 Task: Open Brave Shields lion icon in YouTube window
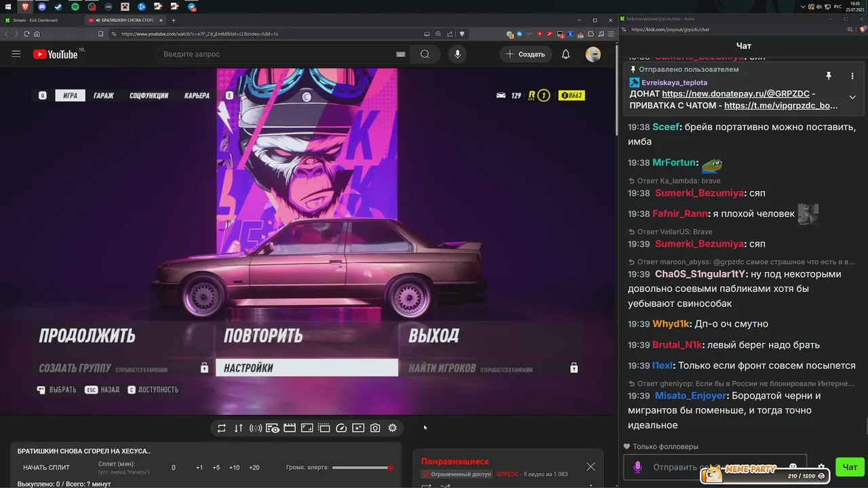point(462,34)
